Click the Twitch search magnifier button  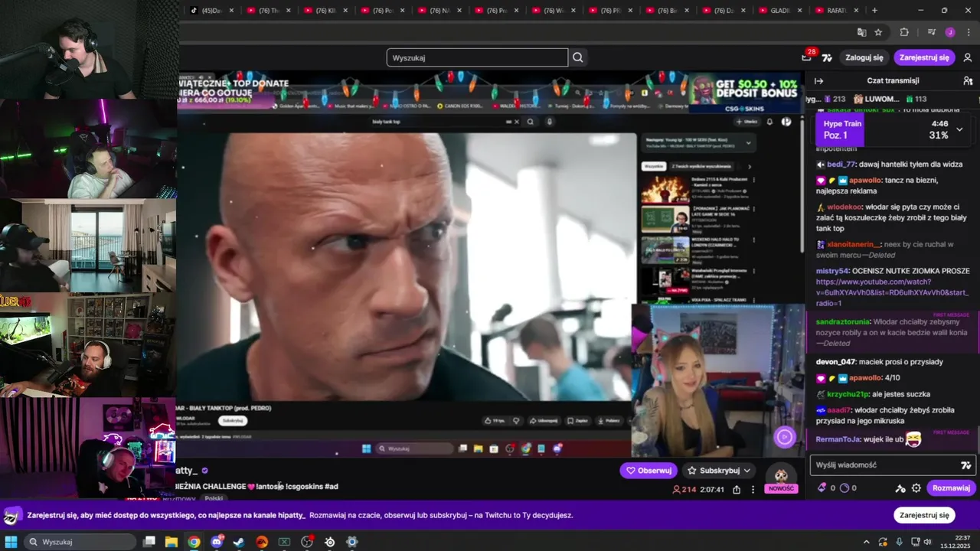[x=578, y=57]
